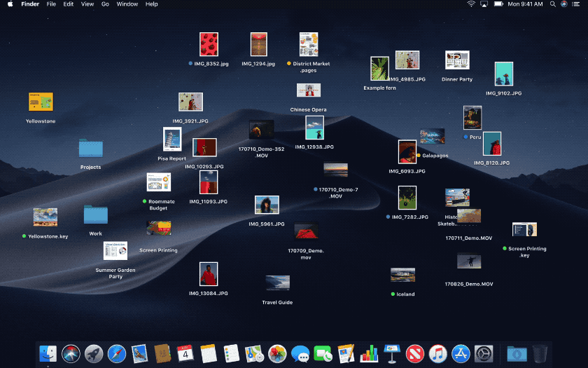Open the File menu
The width and height of the screenshot is (588, 368).
pyautogui.click(x=51, y=4)
